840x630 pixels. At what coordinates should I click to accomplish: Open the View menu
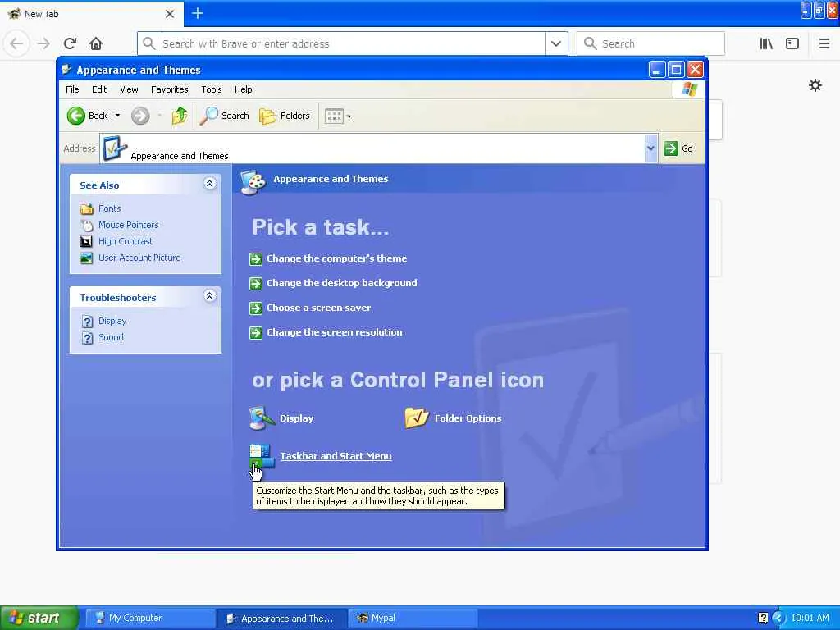click(129, 89)
